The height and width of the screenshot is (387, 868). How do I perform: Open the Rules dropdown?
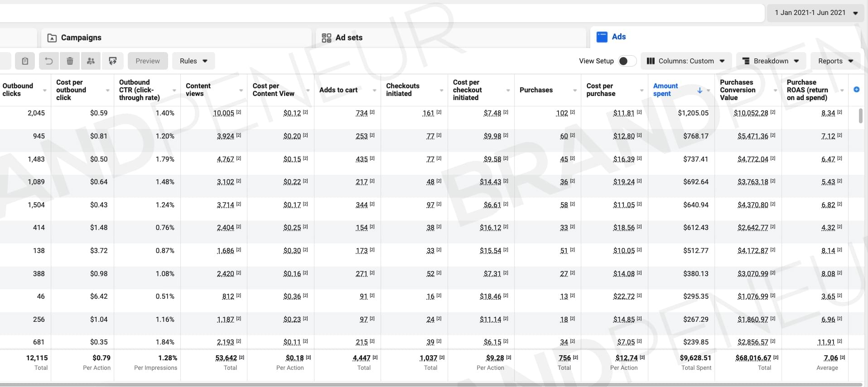click(x=193, y=61)
